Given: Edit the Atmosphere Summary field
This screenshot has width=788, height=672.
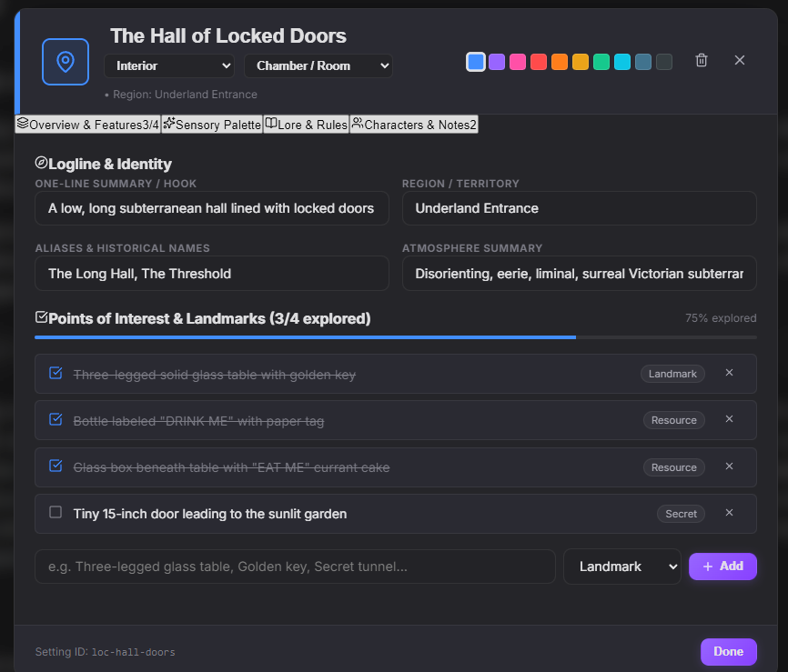Looking at the screenshot, I should 580,273.
